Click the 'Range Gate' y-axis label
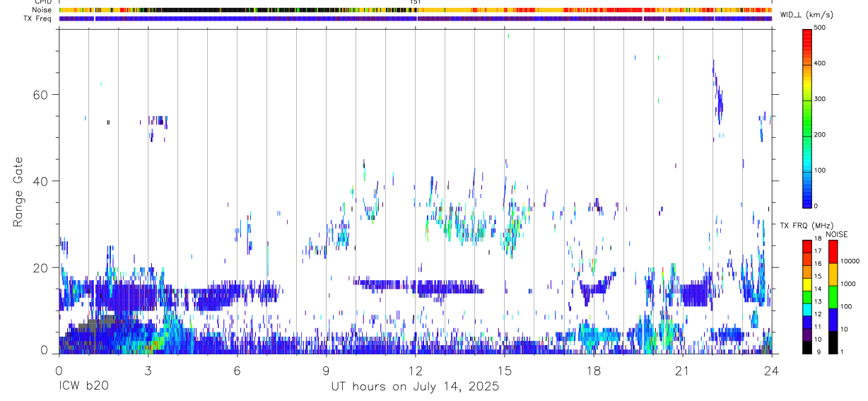This screenshot has width=868, height=401. (17, 192)
